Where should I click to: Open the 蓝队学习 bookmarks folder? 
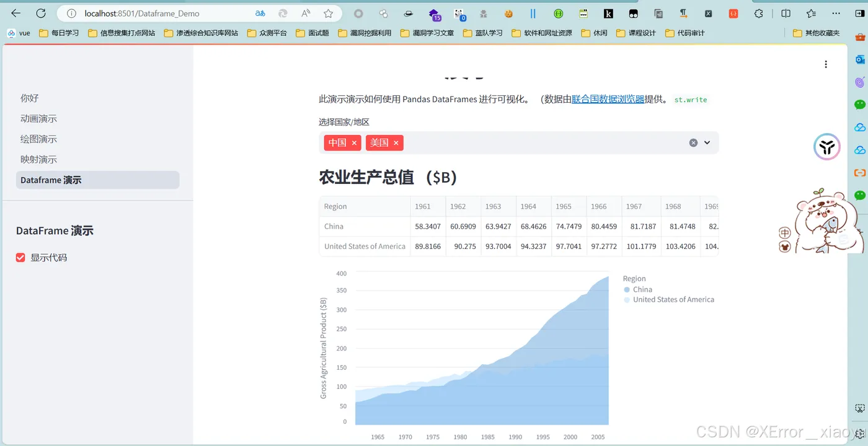pos(482,33)
